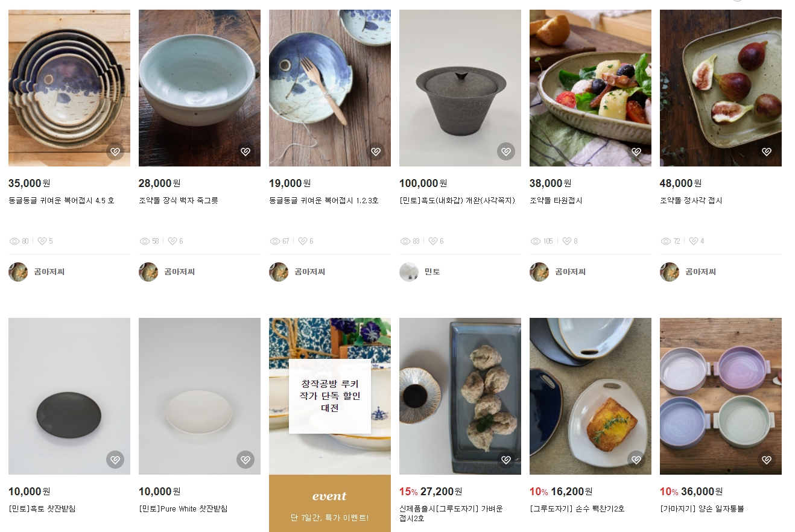
Task: Select the [가마지기] 양손 일자통볼 product title
Action: coord(702,509)
